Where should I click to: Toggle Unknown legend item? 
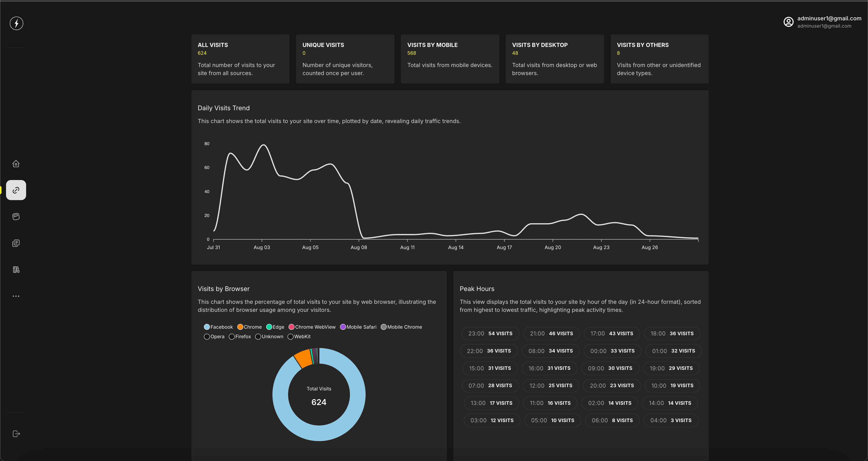(269, 337)
